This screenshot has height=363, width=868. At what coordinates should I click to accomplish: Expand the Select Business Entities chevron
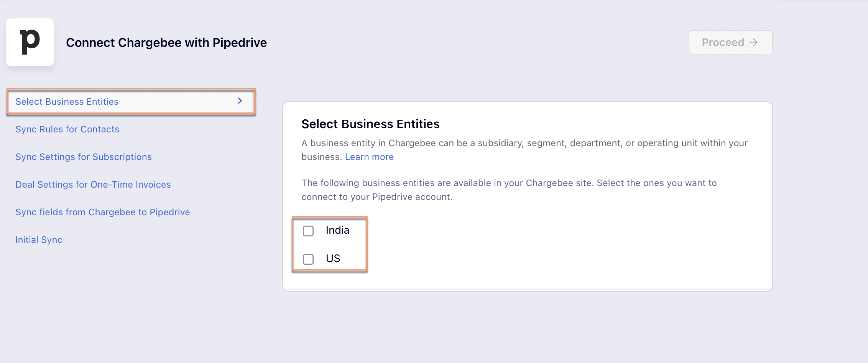[x=240, y=101]
